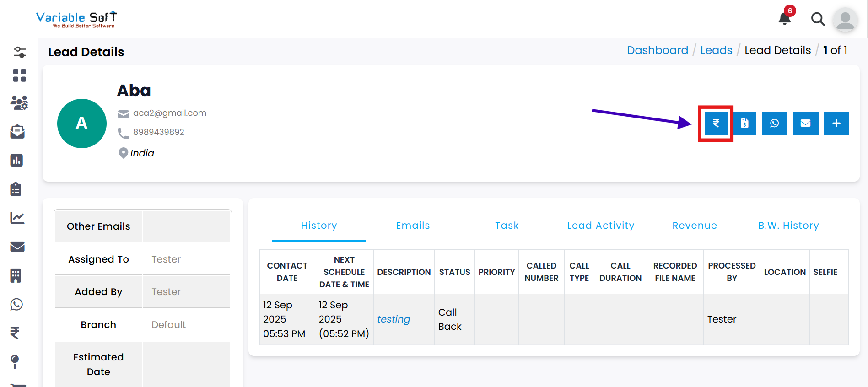The height and width of the screenshot is (387, 868).
Task: Click the blue email envelope button
Action: pos(805,124)
